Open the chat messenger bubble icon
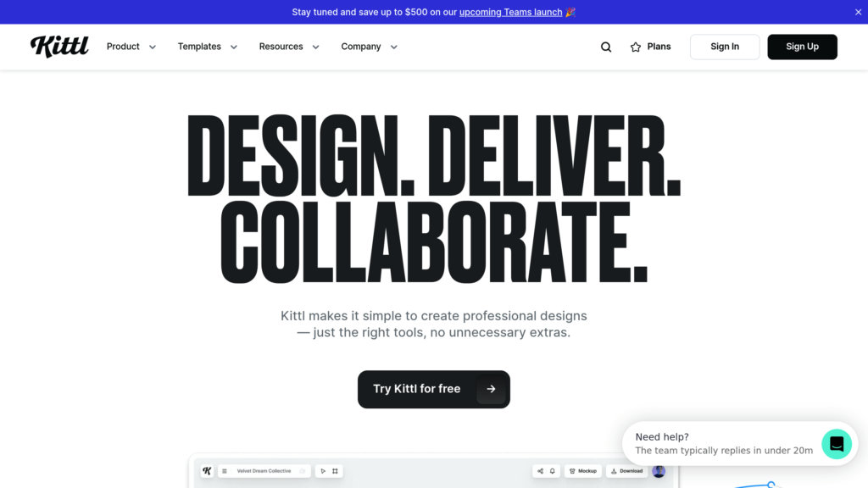This screenshot has width=868, height=488. (837, 444)
